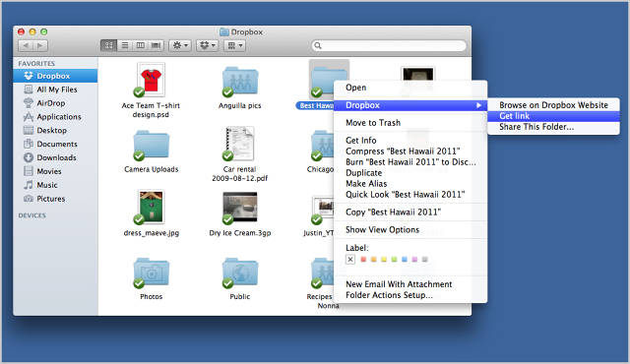This screenshot has width=630, height=364.
Task: Apply the blue label color
Action: tap(405, 260)
